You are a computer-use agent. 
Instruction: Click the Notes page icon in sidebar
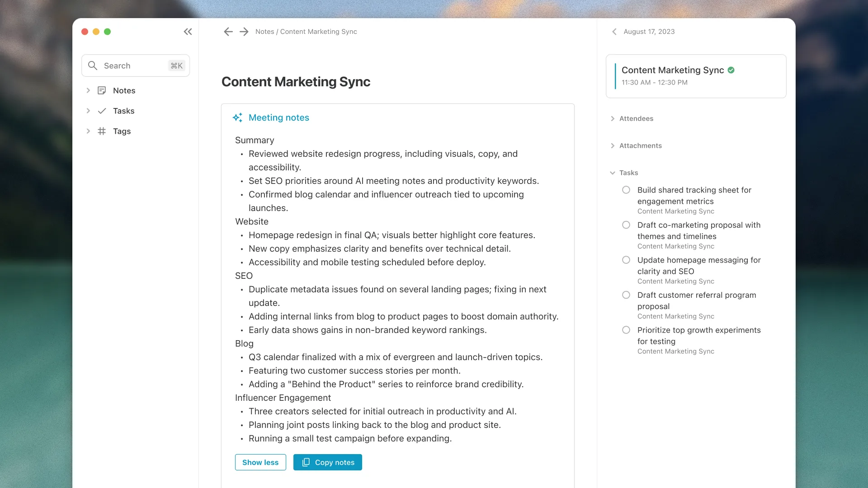point(102,90)
